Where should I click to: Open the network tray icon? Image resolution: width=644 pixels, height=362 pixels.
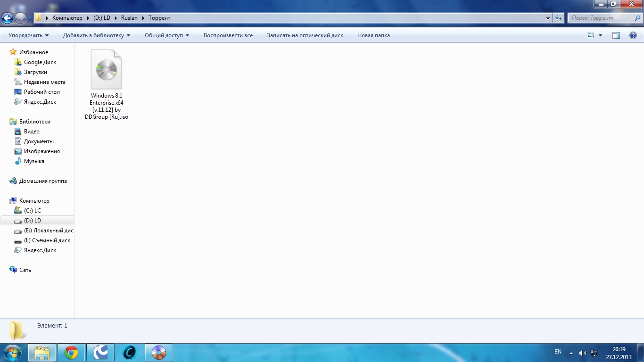coord(594,353)
